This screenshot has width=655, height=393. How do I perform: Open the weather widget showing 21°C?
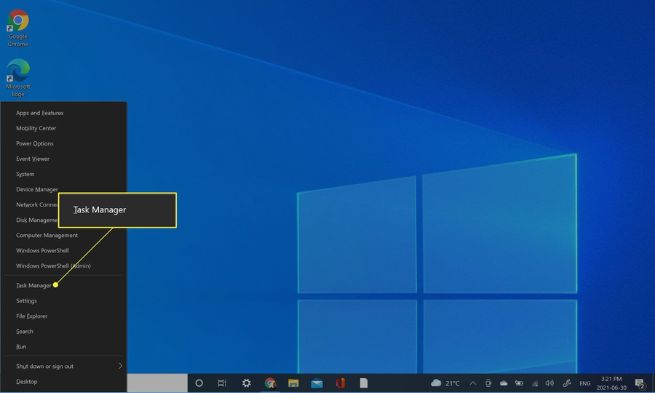[445, 383]
